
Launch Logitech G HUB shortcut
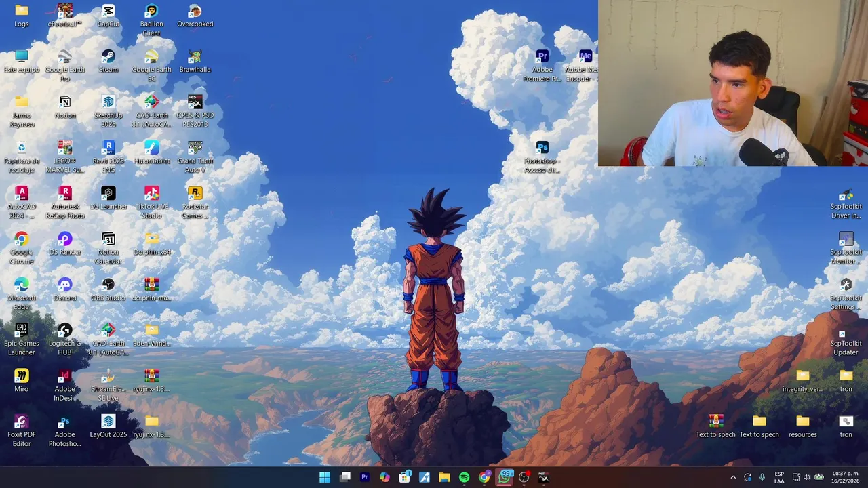[x=65, y=339]
